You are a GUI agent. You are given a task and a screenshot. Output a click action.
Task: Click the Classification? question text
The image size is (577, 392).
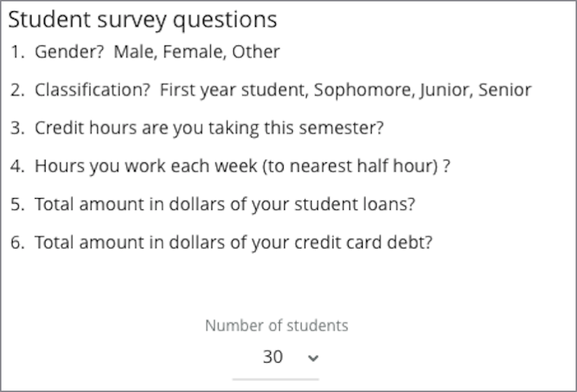click(x=91, y=90)
